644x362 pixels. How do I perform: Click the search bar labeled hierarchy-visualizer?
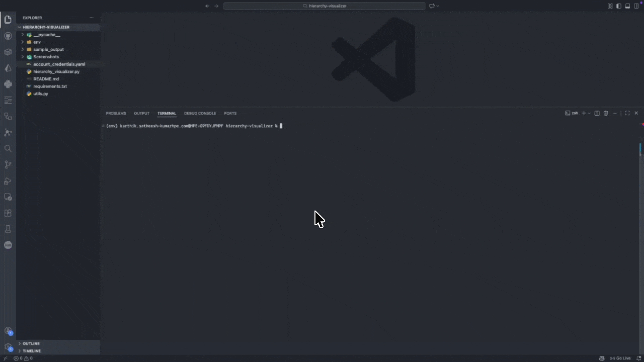tap(325, 6)
